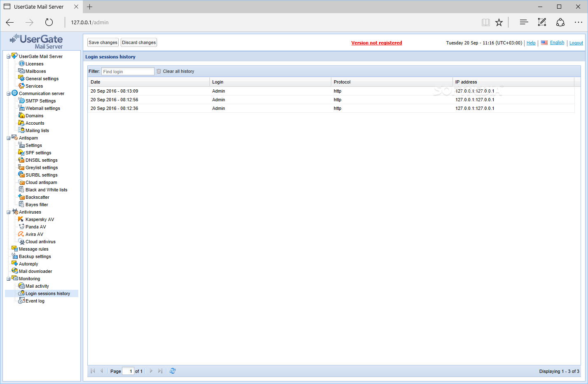Click the Licenses tree icon
This screenshot has height=384, width=588.
click(21, 63)
